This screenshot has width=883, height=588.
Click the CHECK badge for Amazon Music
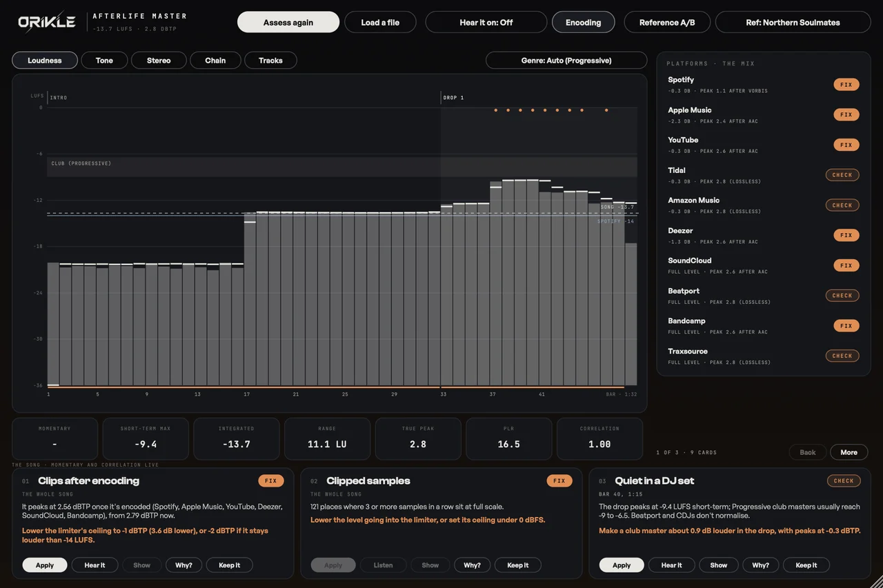pyautogui.click(x=842, y=205)
